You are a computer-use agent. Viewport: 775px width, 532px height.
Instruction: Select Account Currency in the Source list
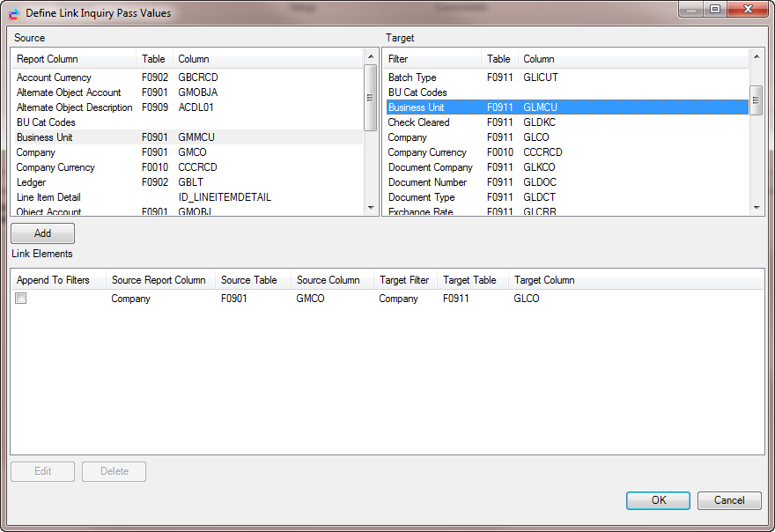(x=54, y=78)
